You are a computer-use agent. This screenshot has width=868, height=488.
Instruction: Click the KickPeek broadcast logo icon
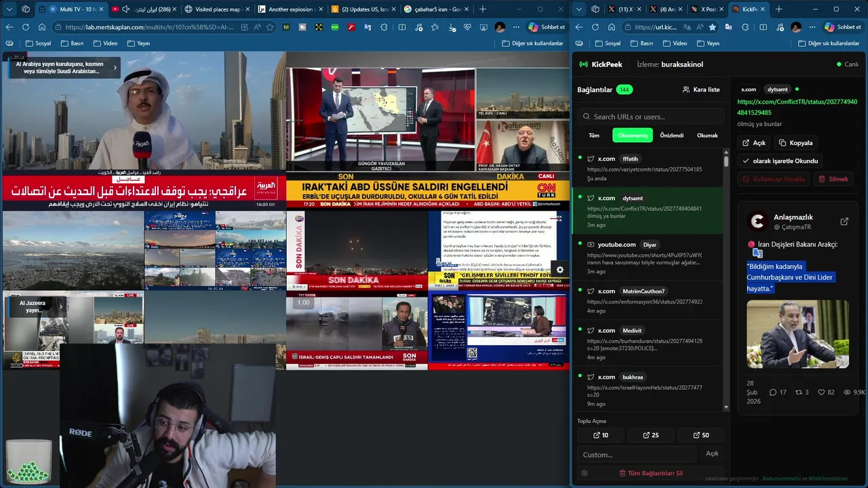[583, 64]
